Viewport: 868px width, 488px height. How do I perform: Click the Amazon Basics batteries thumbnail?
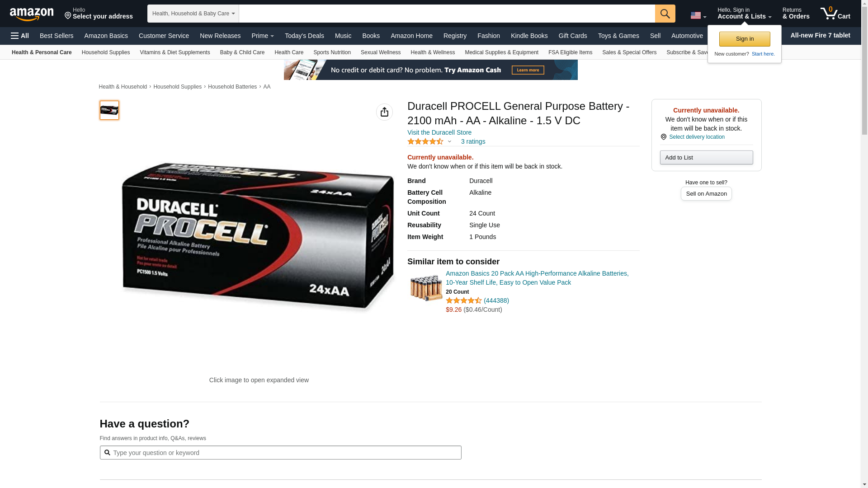[426, 287]
